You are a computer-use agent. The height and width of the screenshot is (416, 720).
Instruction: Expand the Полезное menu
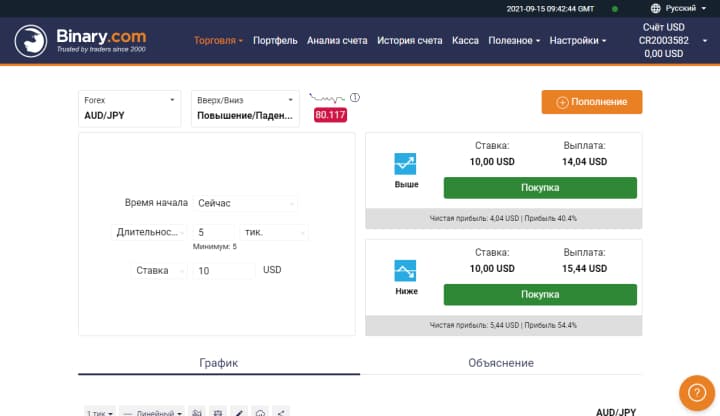tap(514, 40)
